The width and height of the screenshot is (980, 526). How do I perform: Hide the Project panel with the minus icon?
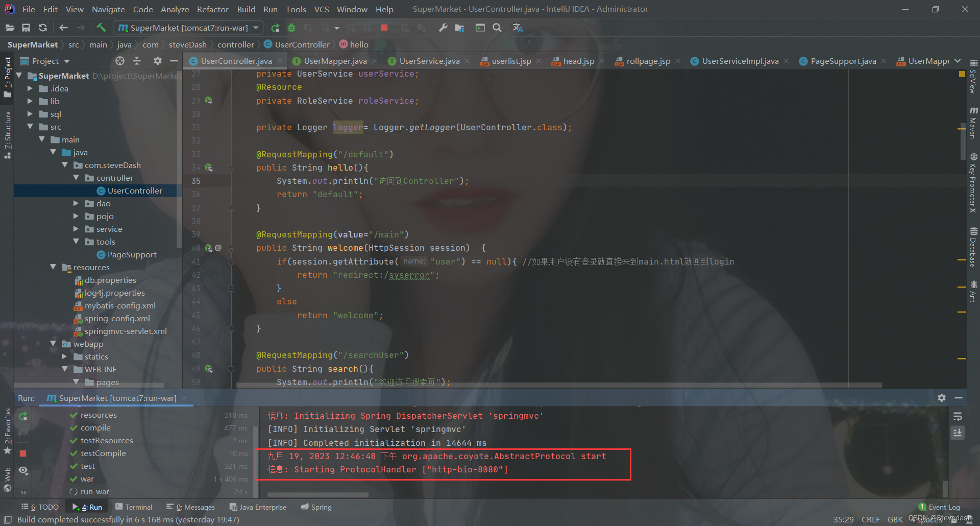click(174, 61)
